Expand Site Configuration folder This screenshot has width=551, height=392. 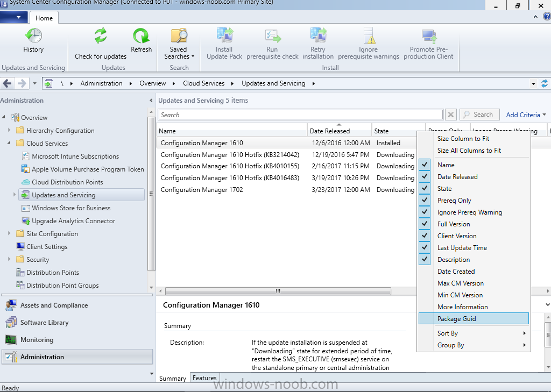pyautogui.click(x=9, y=233)
